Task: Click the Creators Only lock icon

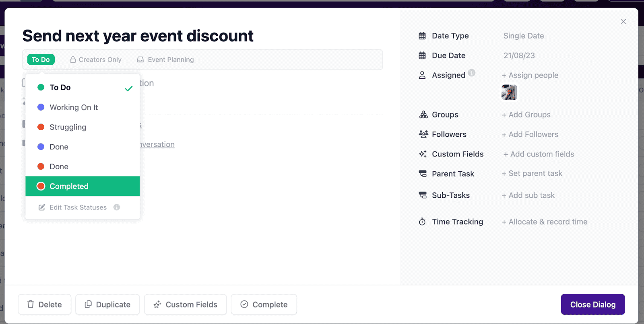Action: (x=73, y=59)
